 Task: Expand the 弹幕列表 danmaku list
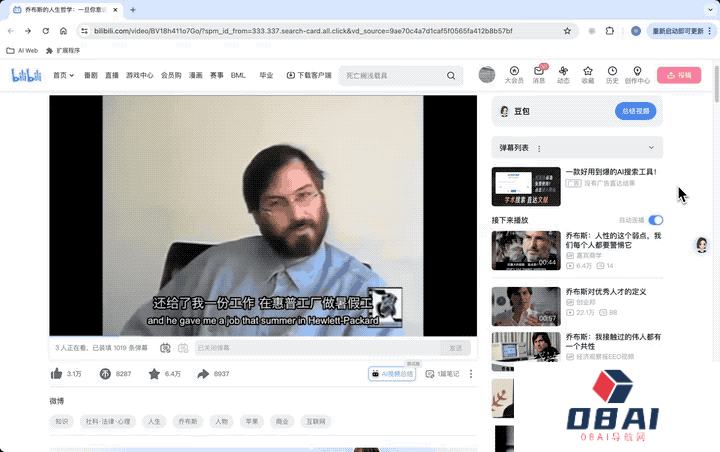pos(654,148)
